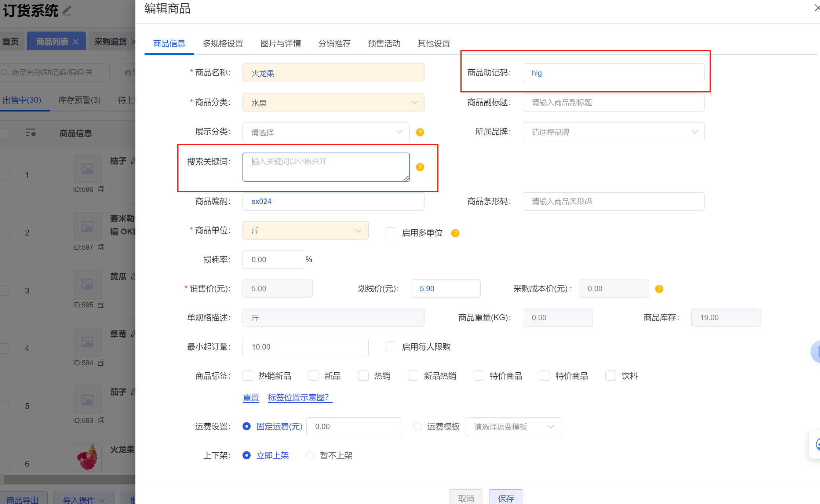Enable the 启用多单位 checkbox
Image resolution: width=820 pixels, height=504 pixels.
pos(391,233)
